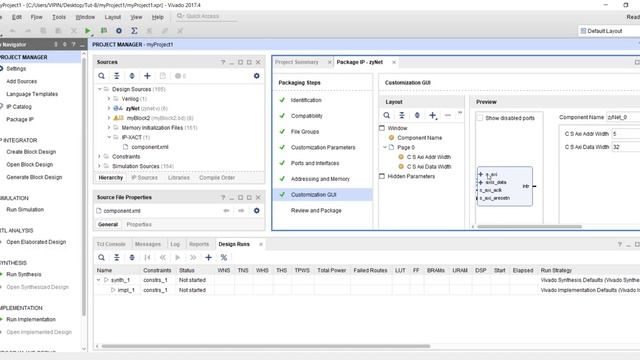Click the Component Name input field

tap(623, 117)
